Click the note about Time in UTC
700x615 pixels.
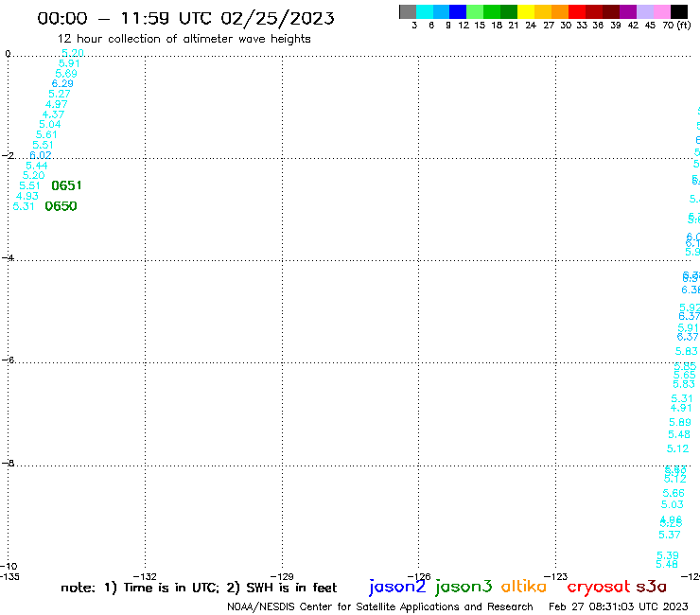(x=199, y=588)
